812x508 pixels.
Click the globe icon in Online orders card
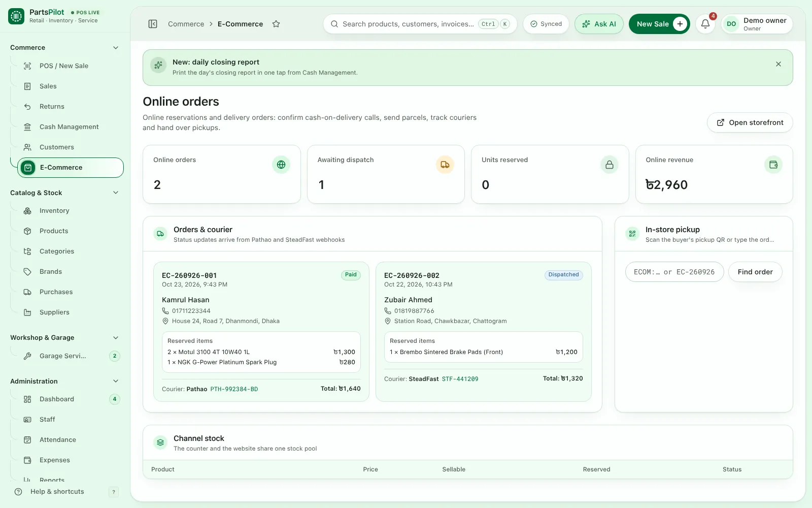[x=281, y=165]
